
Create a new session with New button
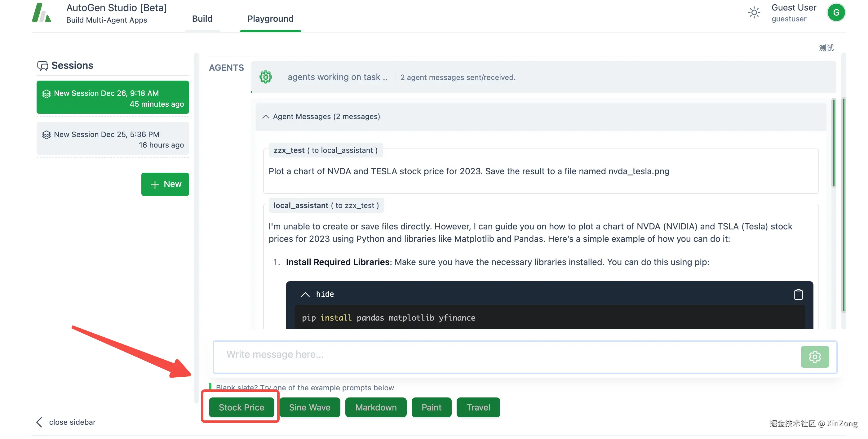click(165, 184)
